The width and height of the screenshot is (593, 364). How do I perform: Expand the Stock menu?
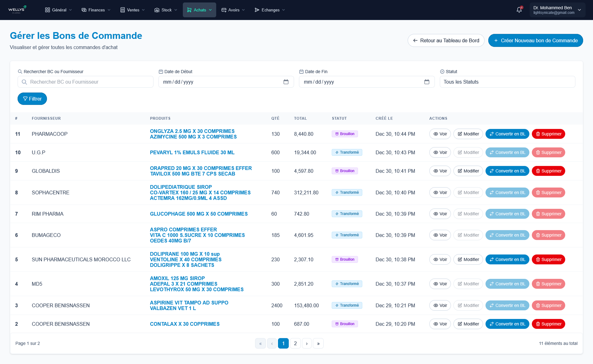click(x=166, y=10)
